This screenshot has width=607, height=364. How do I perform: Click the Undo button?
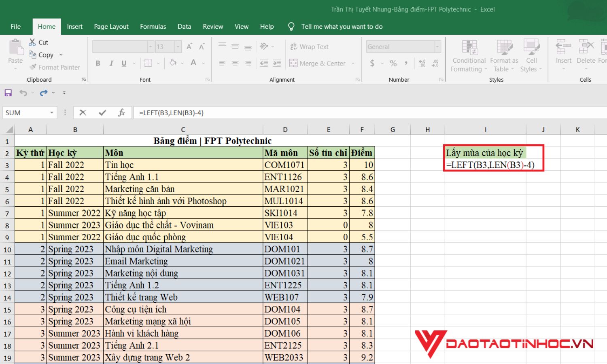point(23,92)
